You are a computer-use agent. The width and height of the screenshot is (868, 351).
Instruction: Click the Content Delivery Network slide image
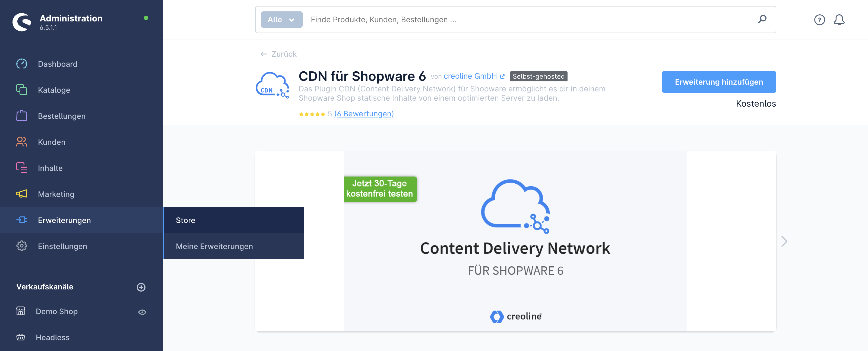(515, 241)
